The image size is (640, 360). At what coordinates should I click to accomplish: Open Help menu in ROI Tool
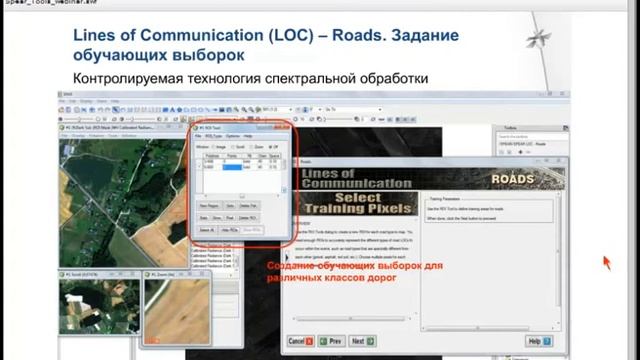248,136
